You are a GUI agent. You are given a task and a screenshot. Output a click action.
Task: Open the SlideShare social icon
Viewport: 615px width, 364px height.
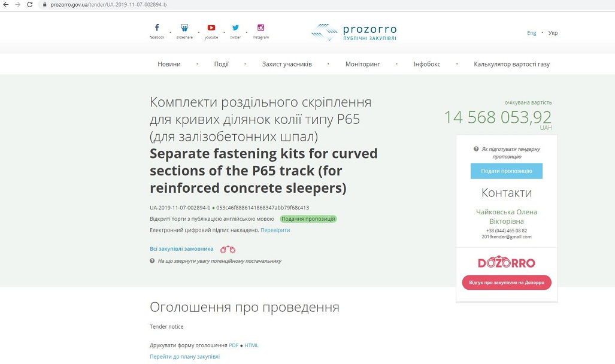(184, 28)
